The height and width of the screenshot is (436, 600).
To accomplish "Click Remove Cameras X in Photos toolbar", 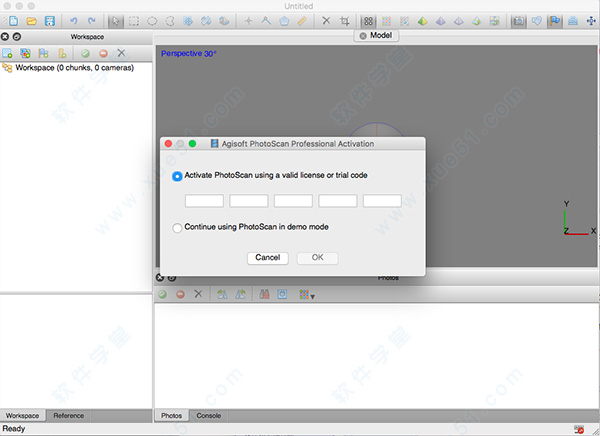I will [x=198, y=294].
